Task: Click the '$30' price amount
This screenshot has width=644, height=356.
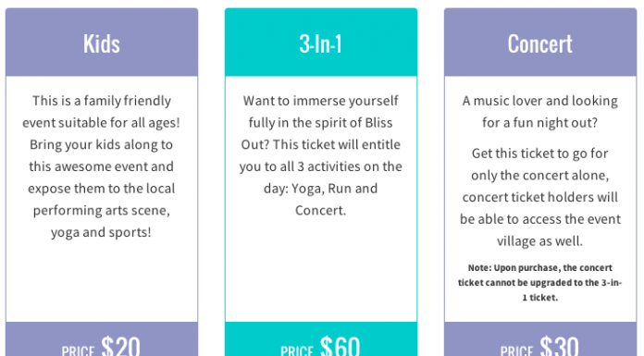Action: pos(560,346)
